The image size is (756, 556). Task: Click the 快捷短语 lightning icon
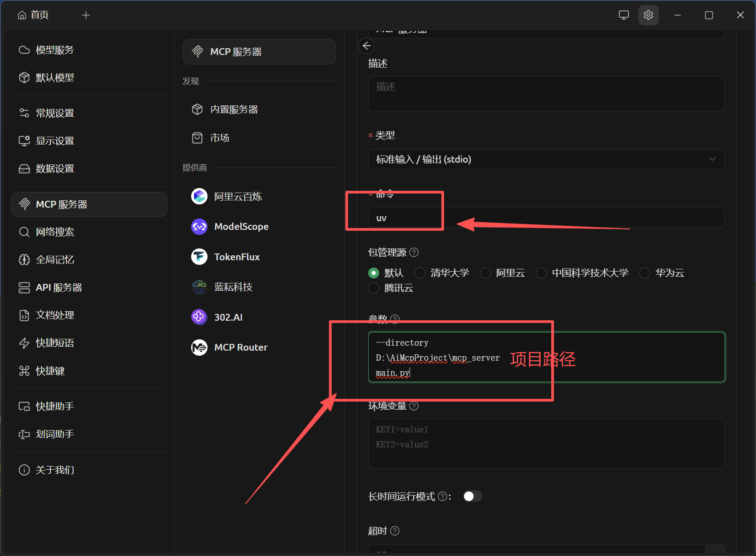pyautogui.click(x=24, y=343)
